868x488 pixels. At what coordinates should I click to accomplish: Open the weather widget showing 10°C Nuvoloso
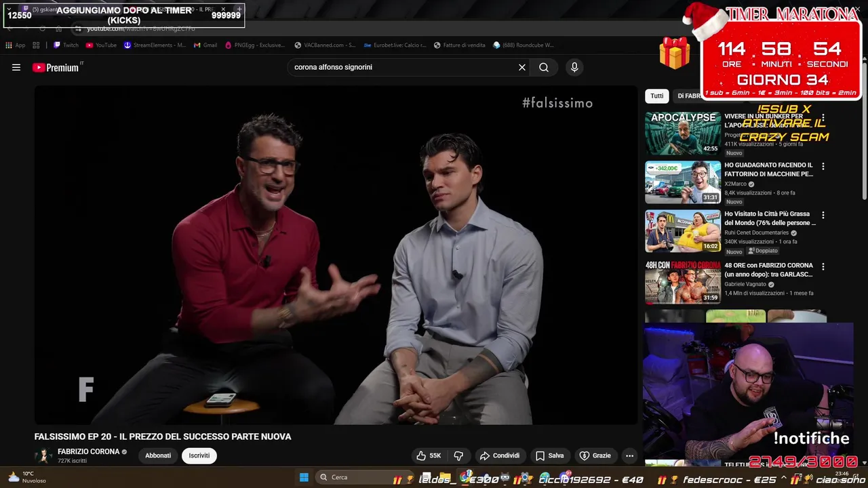click(x=26, y=477)
